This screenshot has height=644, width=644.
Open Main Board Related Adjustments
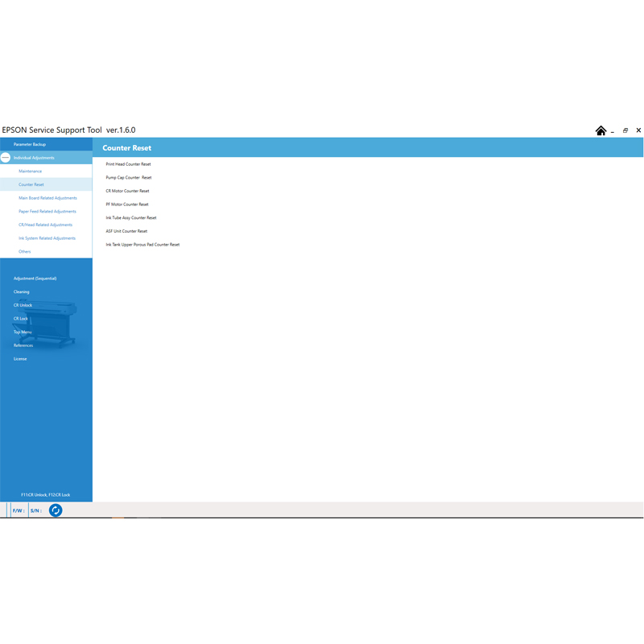pos(47,198)
